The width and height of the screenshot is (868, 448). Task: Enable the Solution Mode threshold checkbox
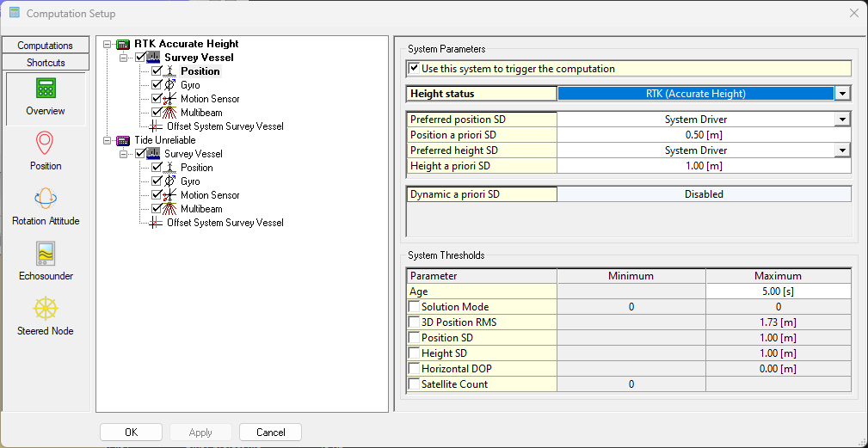(415, 307)
